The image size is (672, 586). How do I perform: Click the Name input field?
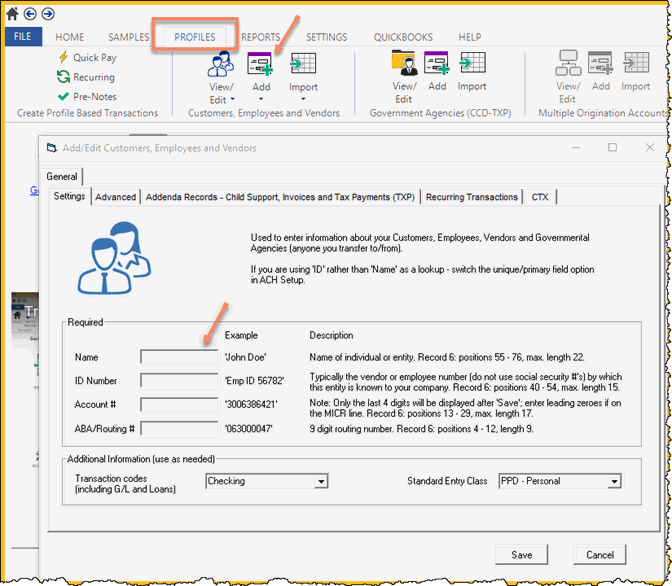(x=179, y=357)
